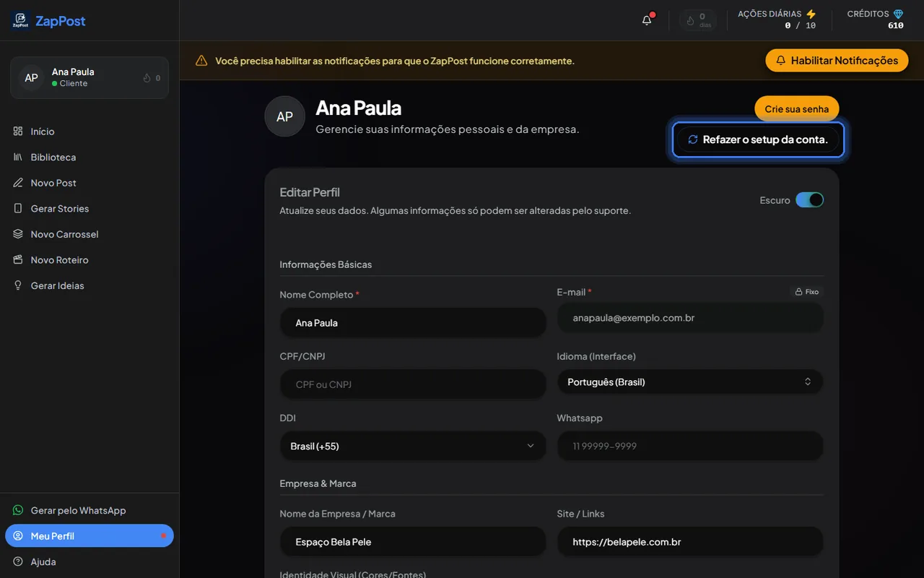Click the Habilitar Notificações button
The height and width of the screenshot is (578, 924).
point(837,61)
